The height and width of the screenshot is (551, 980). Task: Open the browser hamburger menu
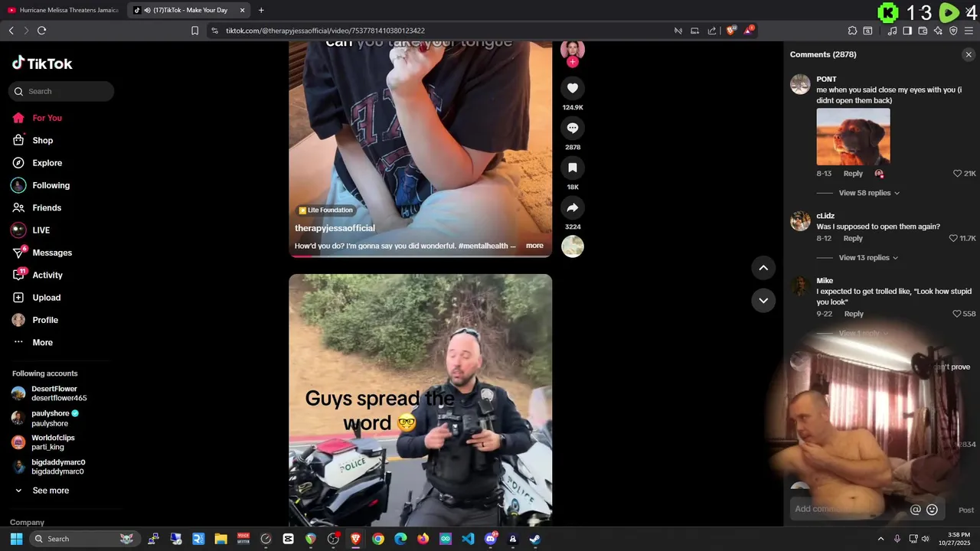[x=969, y=31]
